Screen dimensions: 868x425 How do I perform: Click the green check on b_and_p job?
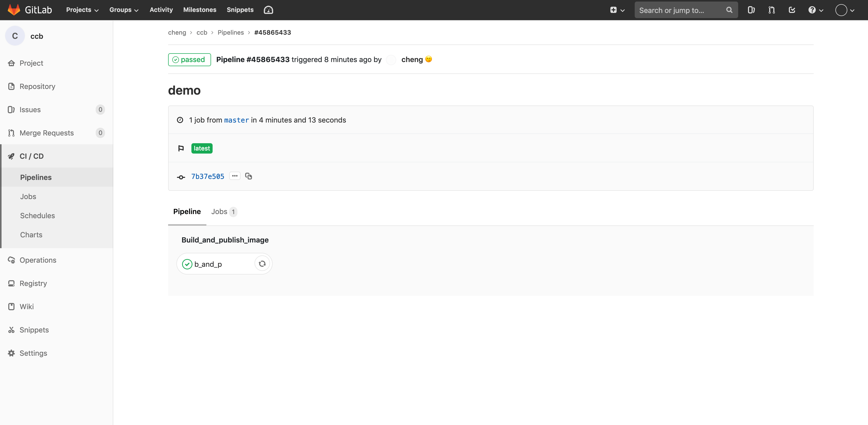[x=187, y=264]
